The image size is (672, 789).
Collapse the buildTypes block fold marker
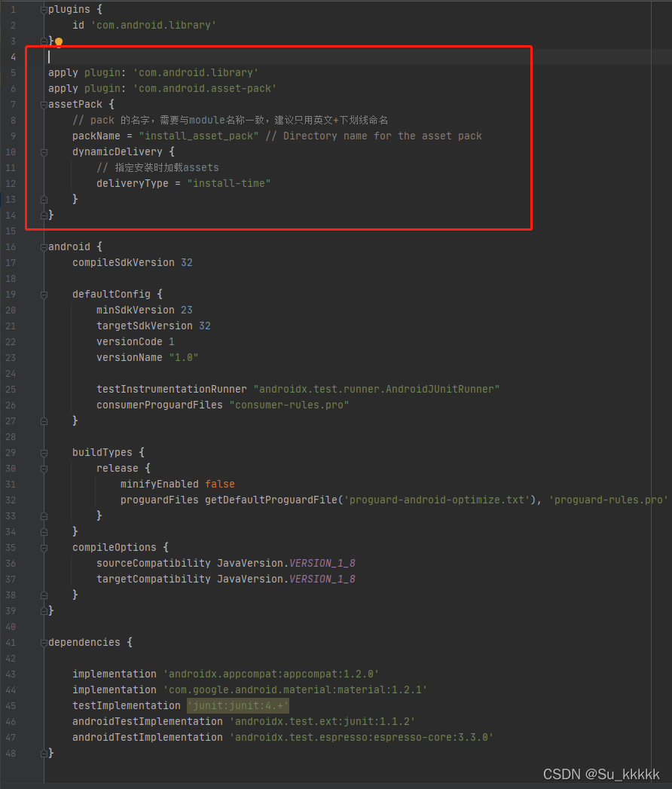tap(44, 453)
